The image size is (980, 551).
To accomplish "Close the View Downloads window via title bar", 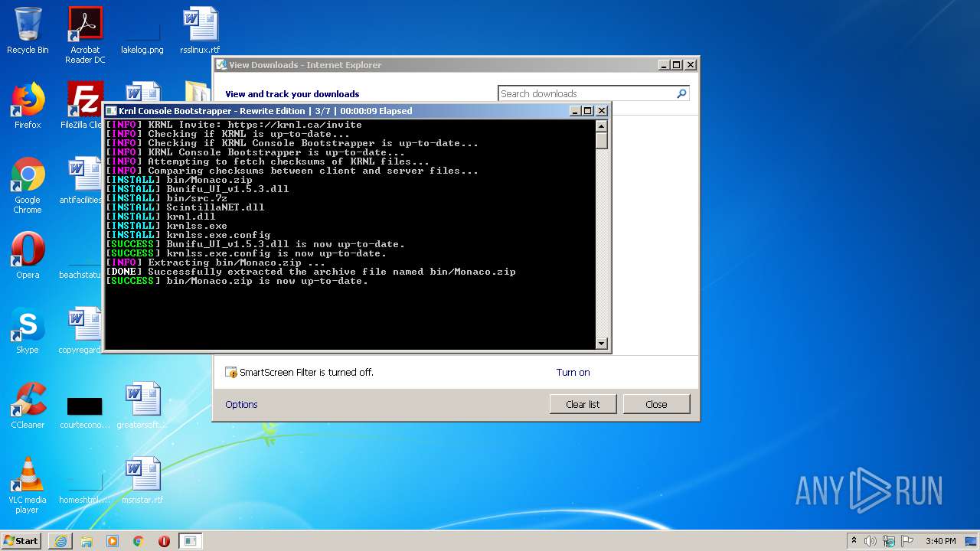I will 691,65.
